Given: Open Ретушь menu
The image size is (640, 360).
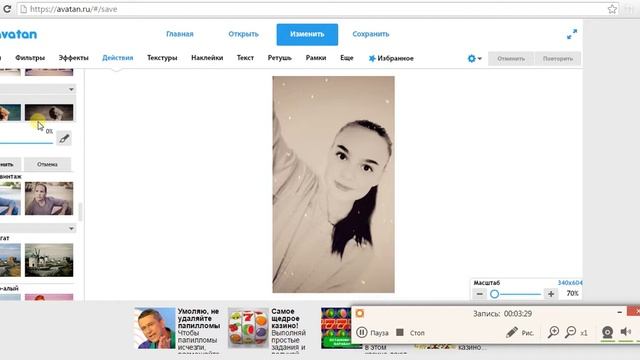Looking at the screenshot, I should [280, 58].
